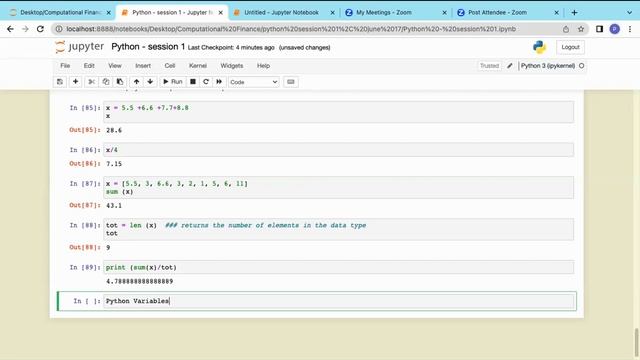Go forward in browser history
The image size is (640, 360).
25,29
